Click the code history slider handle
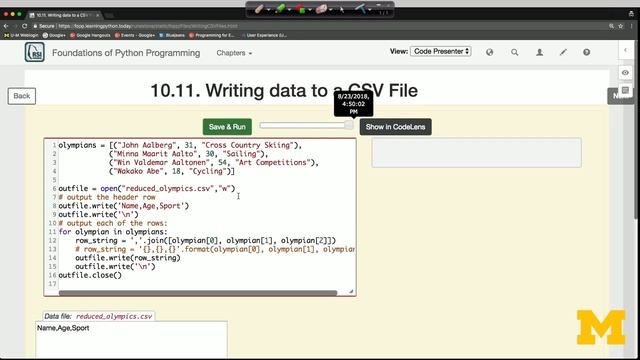The height and width of the screenshot is (360, 640). 349,125
